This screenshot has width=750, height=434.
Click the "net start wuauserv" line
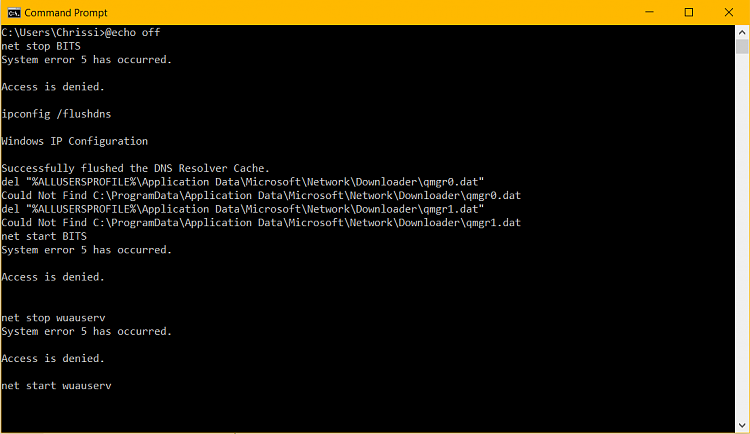[x=56, y=385]
